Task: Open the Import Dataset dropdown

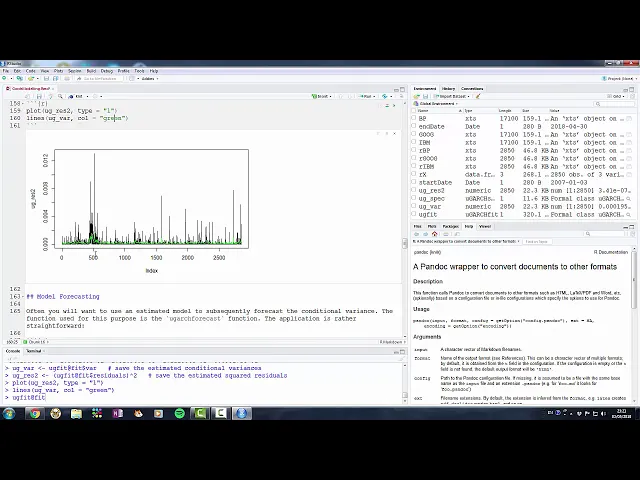Action: point(452,96)
